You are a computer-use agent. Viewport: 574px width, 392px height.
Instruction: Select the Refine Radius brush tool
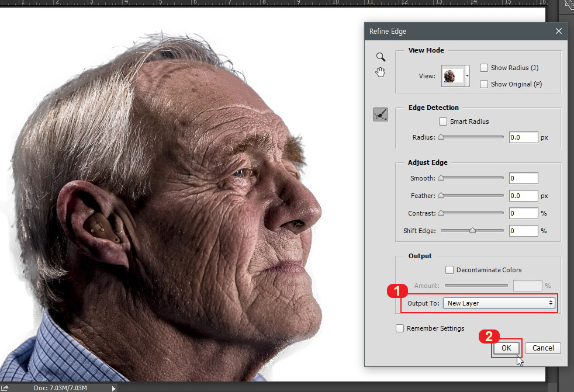click(x=381, y=115)
